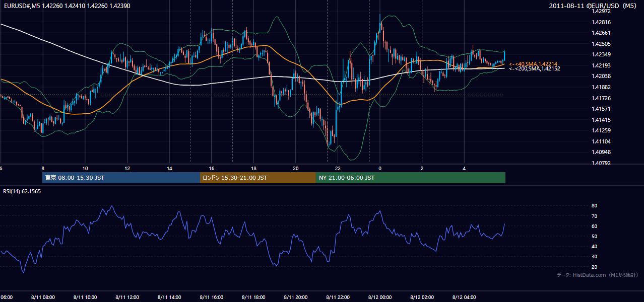Click the RSI(14) 62.1565 indicator label

[22, 191]
